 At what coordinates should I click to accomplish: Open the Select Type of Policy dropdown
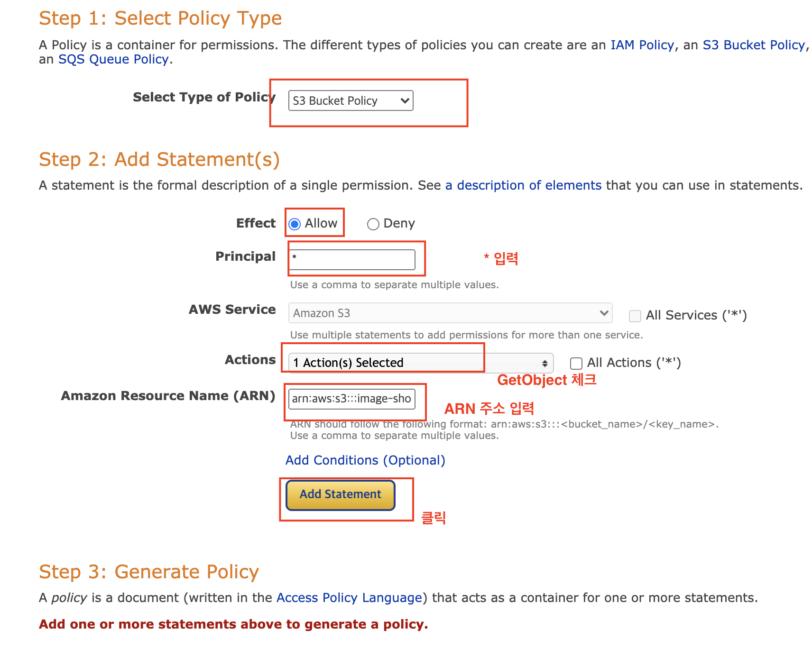pos(350,100)
